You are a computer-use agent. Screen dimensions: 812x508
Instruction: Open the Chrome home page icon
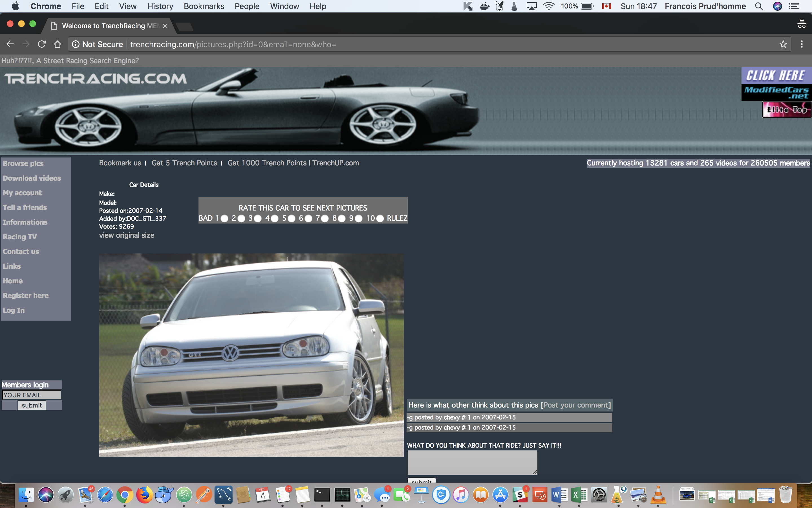(x=58, y=44)
